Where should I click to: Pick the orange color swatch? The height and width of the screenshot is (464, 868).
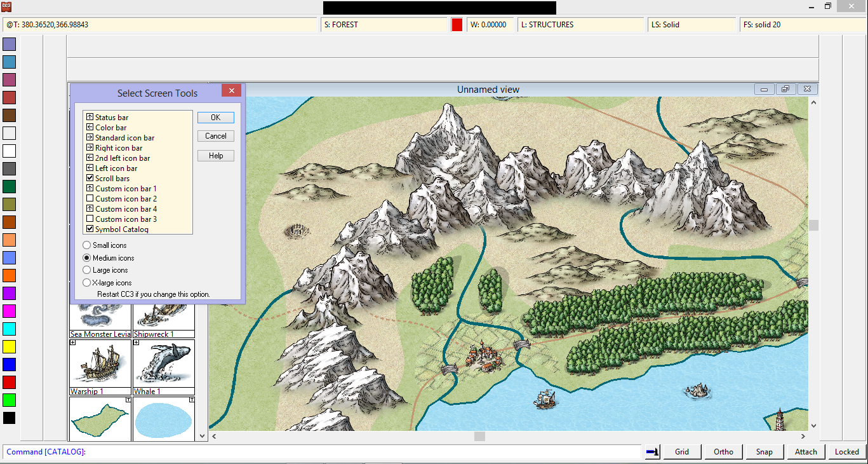click(9, 276)
